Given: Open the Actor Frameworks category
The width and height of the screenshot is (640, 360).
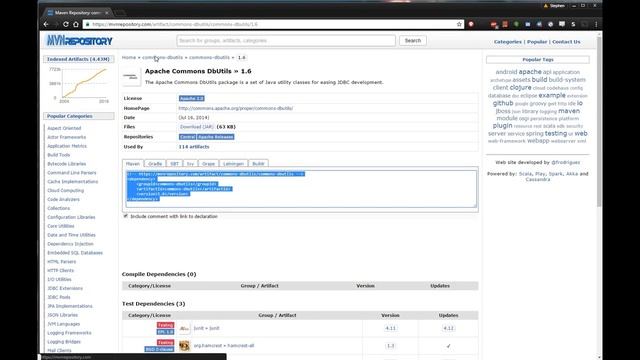Looking at the screenshot, I should [x=67, y=137].
